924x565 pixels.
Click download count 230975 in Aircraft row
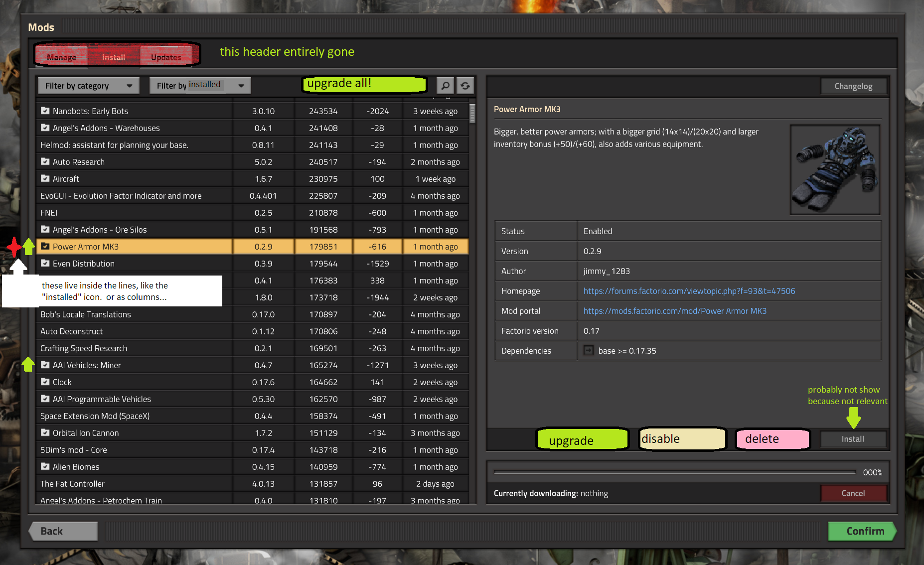click(x=323, y=179)
